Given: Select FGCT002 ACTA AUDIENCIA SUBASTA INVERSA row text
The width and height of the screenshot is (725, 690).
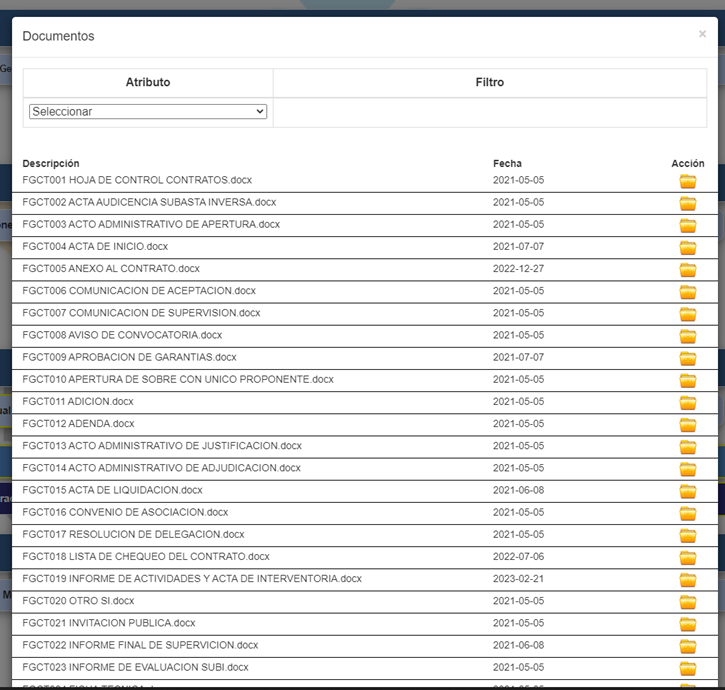Looking at the screenshot, I should (x=149, y=202).
